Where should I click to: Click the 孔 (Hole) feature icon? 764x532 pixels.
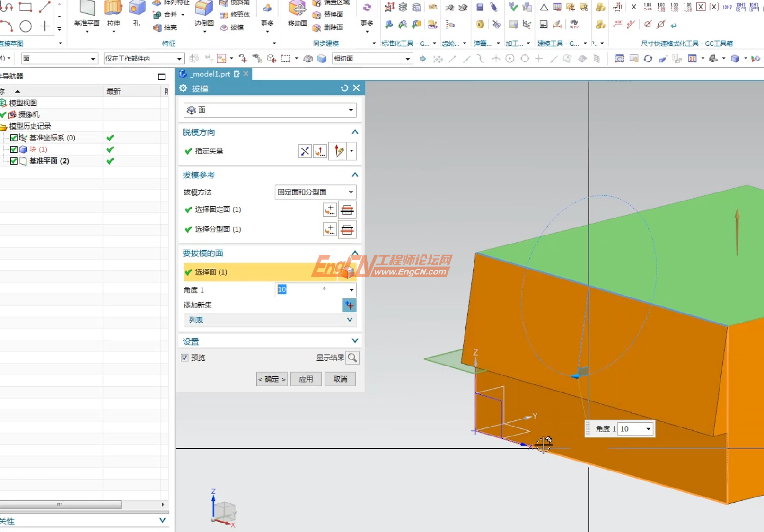coord(137,9)
